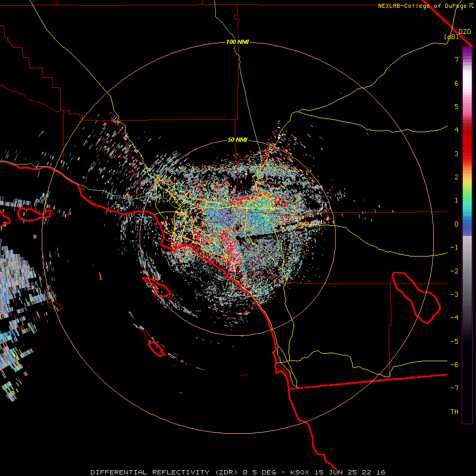This screenshot has width=476, height=476.
Task: Click the -4 dB scale label
Action: (454, 317)
